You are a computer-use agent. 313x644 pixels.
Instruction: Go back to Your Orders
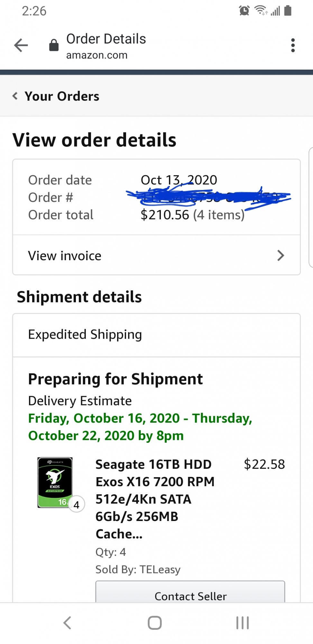pos(62,96)
